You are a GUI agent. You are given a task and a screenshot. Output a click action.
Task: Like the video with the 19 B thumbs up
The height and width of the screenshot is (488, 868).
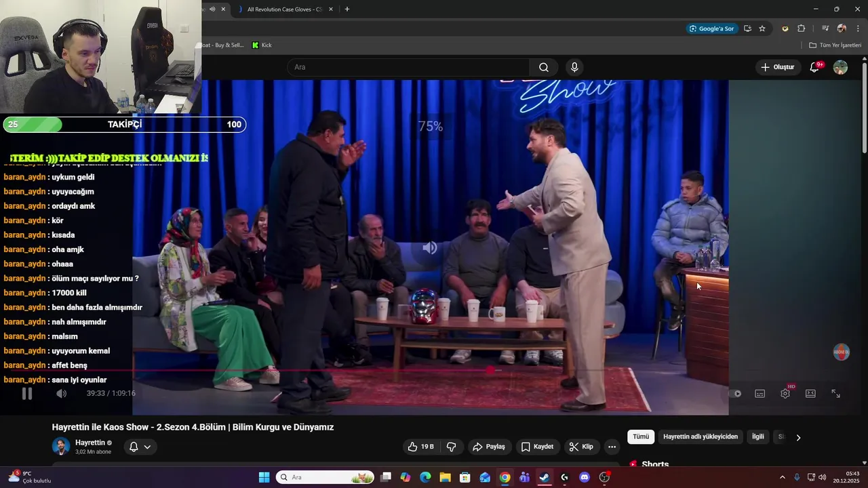420,447
